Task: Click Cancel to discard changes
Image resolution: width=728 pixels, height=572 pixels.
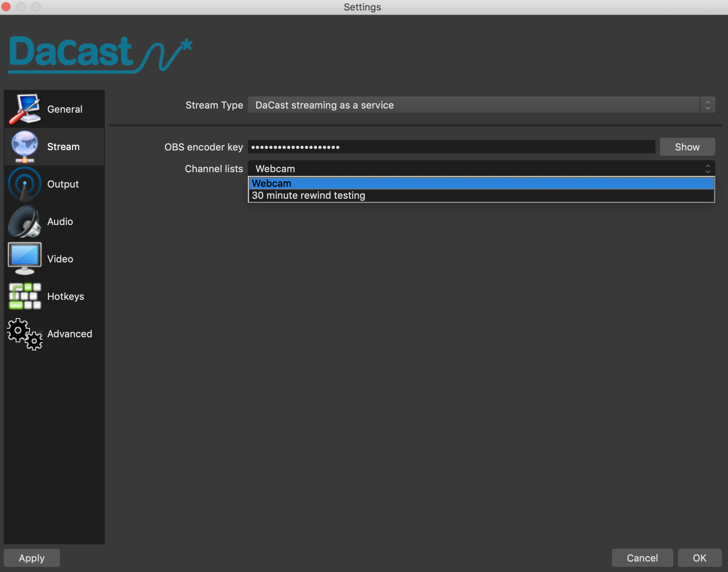Action: point(642,557)
